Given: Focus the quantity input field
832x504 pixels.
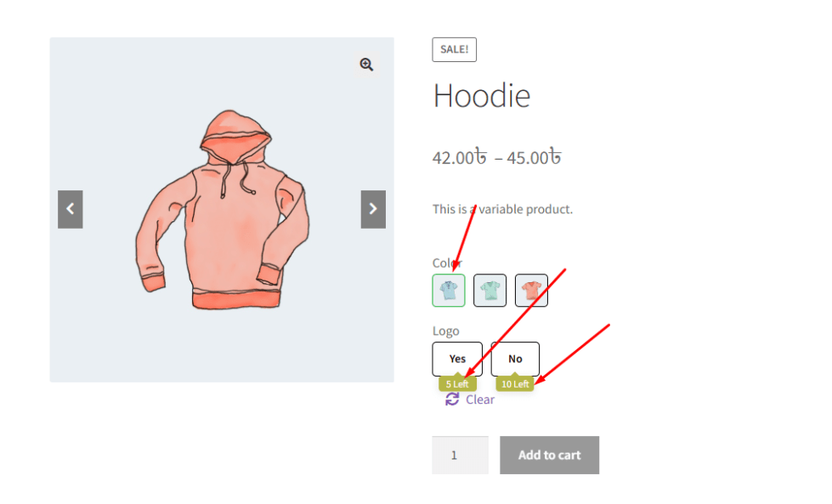Looking at the screenshot, I should 460,456.
